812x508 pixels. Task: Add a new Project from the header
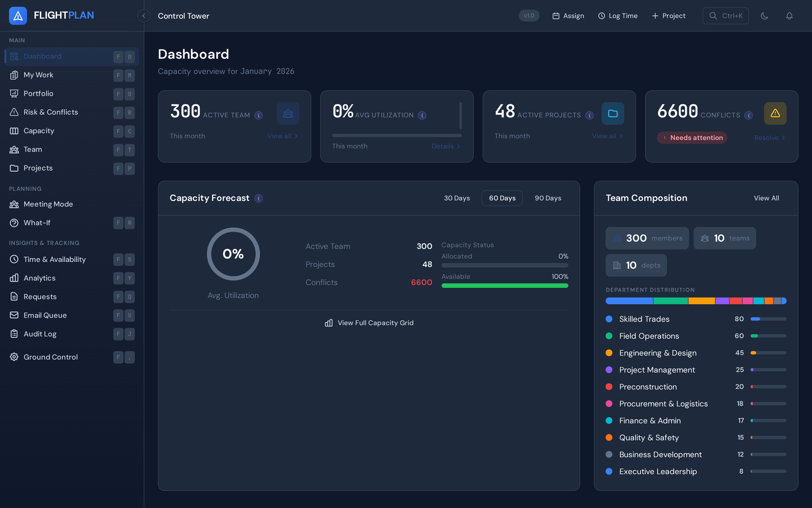tap(668, 16)
